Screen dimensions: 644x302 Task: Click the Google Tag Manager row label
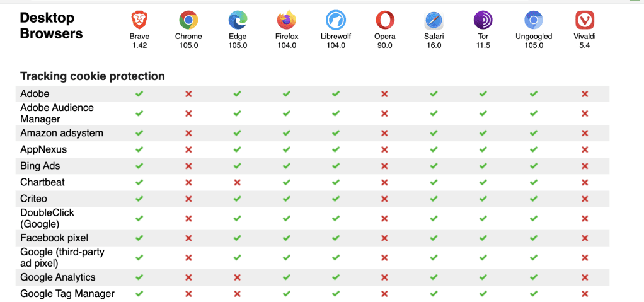[x=67, y=293]
